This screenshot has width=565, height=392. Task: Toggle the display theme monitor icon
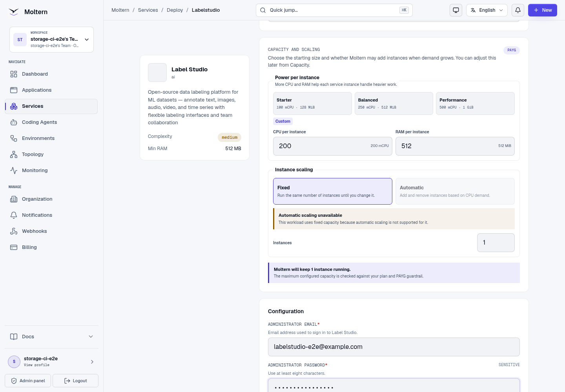(x=456, y=10)
